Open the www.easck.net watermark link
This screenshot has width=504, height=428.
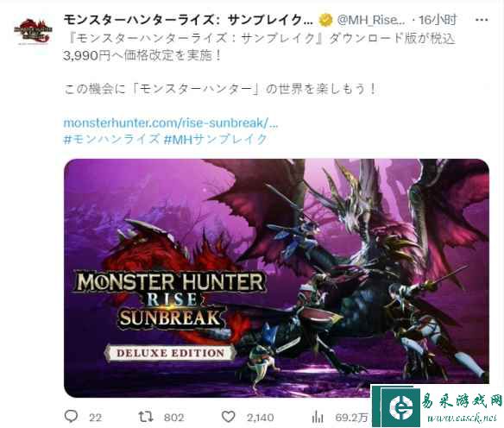pos(462,418)
